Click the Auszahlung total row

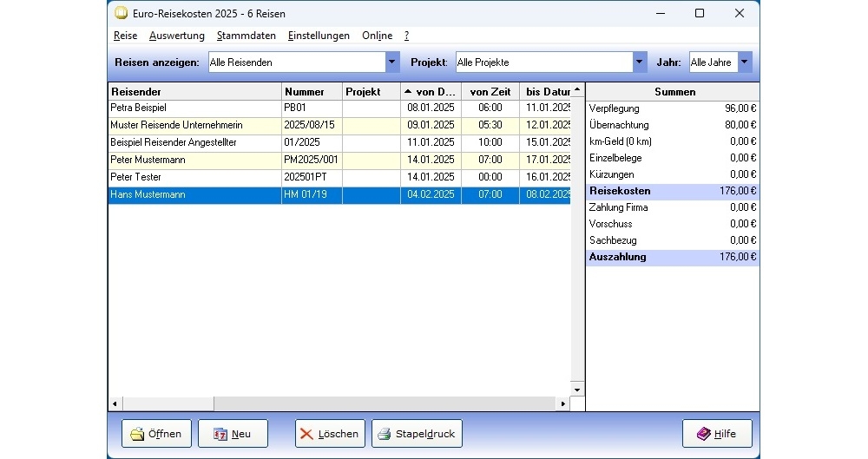coord(673,257)
